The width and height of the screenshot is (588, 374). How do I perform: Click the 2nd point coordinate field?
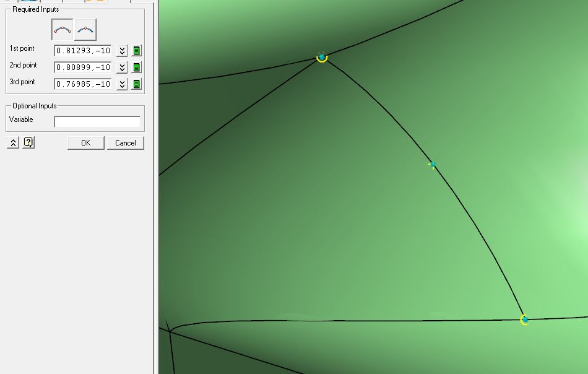coord(83,67)
